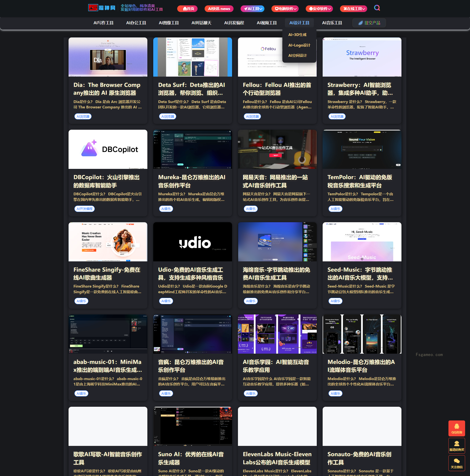Click the Strawberry article title
Viewport: 470px width, 476px height.
[x=360, y=89]
